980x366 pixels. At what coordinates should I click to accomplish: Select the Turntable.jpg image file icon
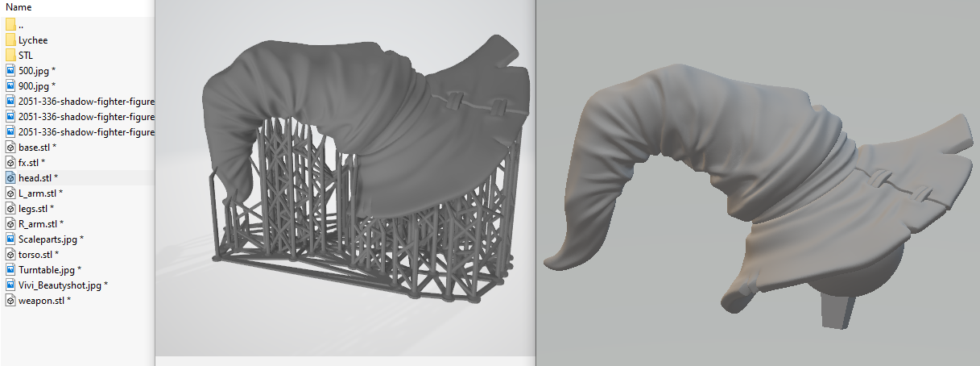(10, 270)
